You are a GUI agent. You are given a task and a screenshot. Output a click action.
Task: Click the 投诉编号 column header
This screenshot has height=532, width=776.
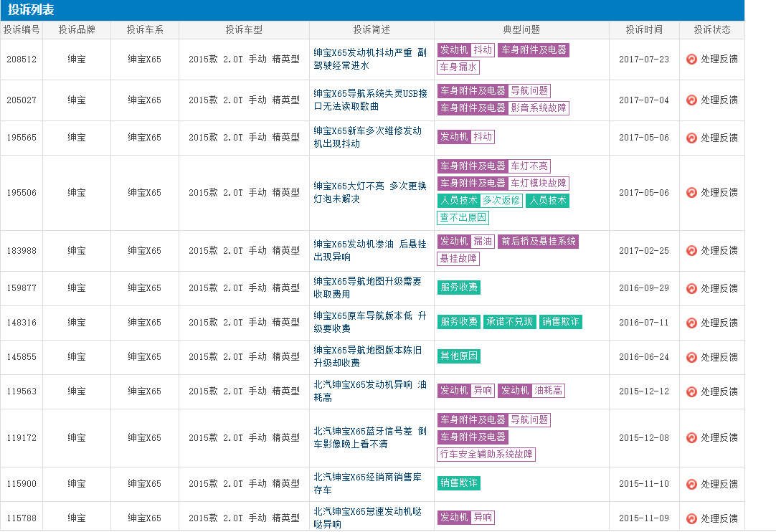pyautogui.click(x=22, y=29)
